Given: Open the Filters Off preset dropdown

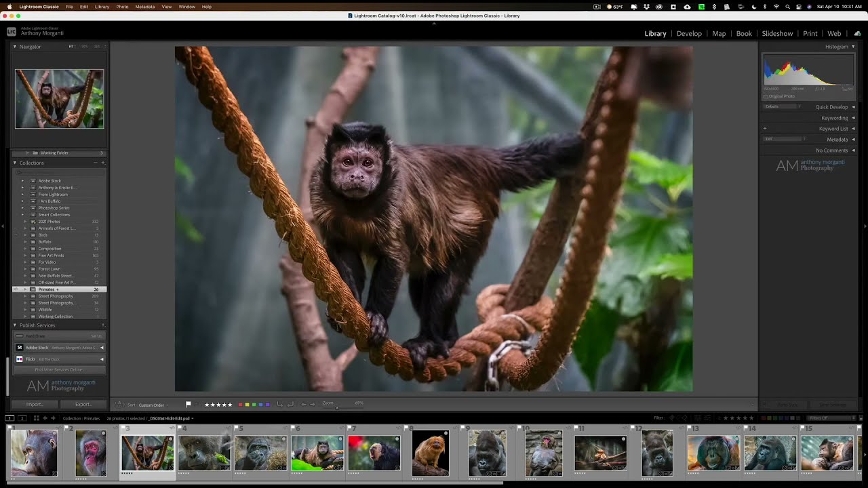Looking at the screenshot, I should coord(828,418).
